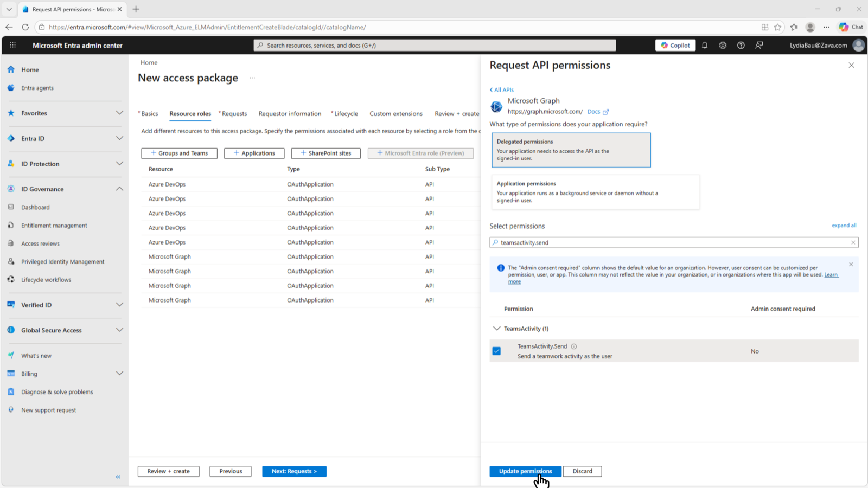This screenshot has height=488, width=868.
Task: Expand the Verified ID section
Action: pos(119,305)
